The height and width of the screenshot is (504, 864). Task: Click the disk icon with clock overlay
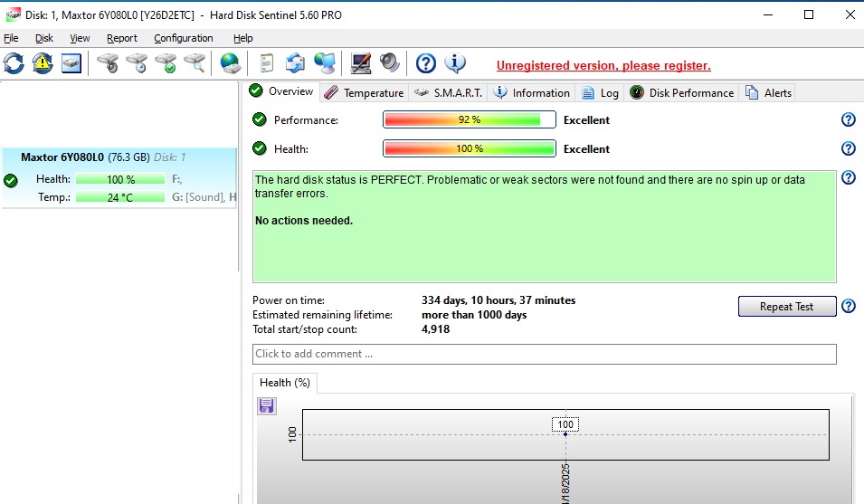pos(137,63)
